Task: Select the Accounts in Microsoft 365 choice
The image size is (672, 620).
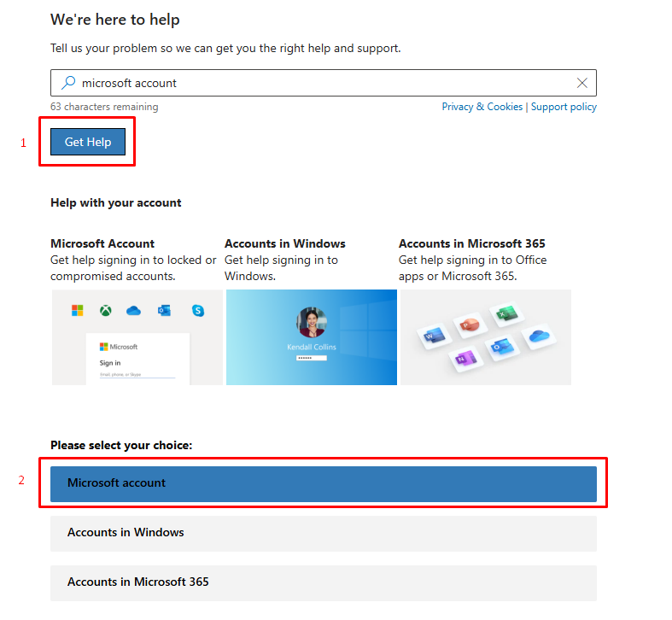Action: coord(323,582)
